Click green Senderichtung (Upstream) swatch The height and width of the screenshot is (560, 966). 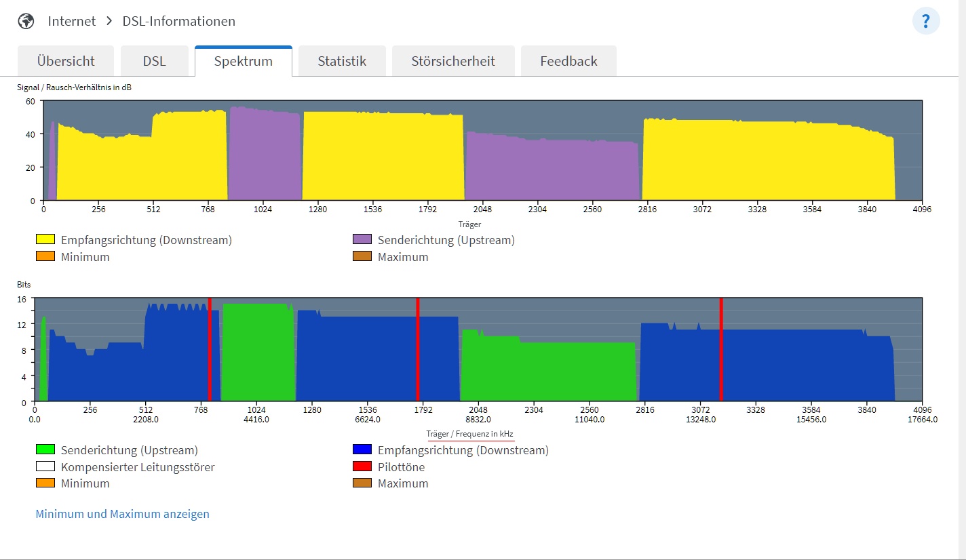45,450
